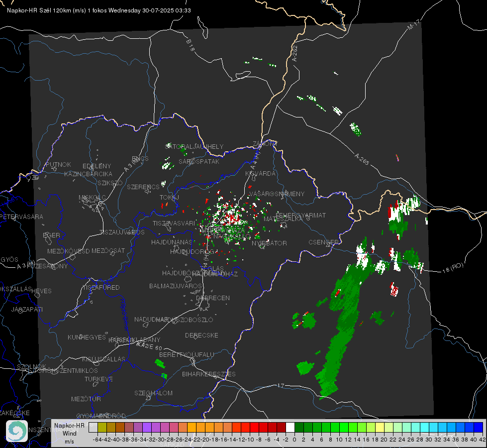487x448 pixels.
Task: Click the KISÚJSZÁLLÁS label
Action: point(103,359)
